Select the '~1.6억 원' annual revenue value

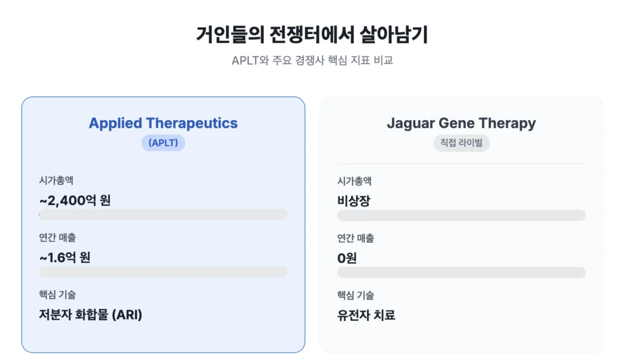point(65,257)
